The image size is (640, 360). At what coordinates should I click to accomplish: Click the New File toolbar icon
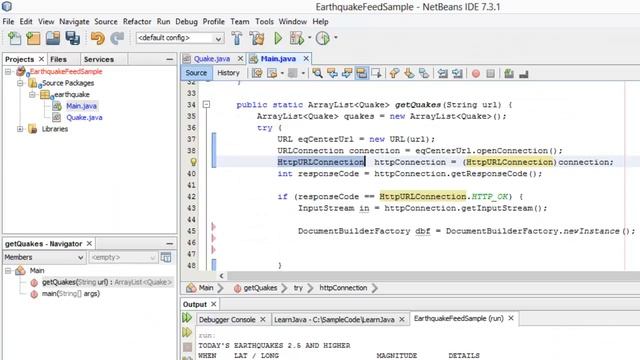pos(14,38)
